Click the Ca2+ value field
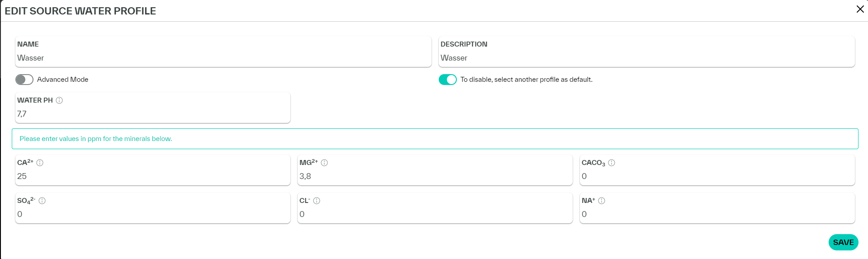This screenshot has height=259, width=868. [152, 177]
